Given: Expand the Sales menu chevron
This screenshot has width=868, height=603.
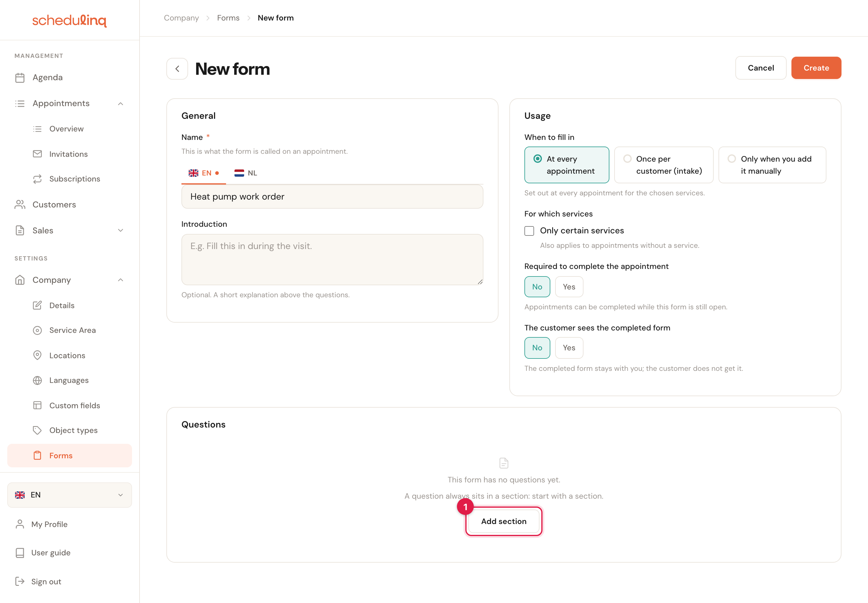Looking at the screenshot, I should [121, 230].
